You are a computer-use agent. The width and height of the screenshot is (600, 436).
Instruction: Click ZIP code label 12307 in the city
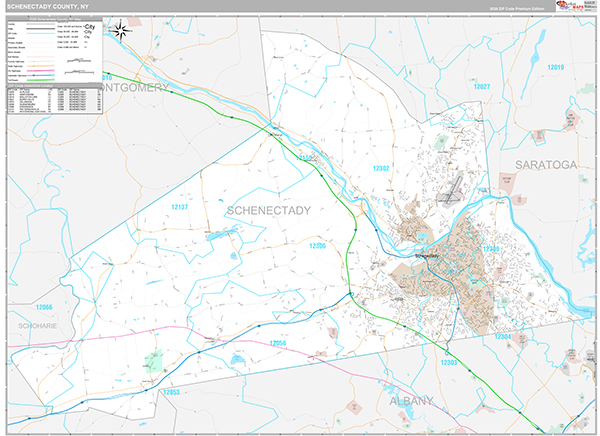[x=448, y=272]
